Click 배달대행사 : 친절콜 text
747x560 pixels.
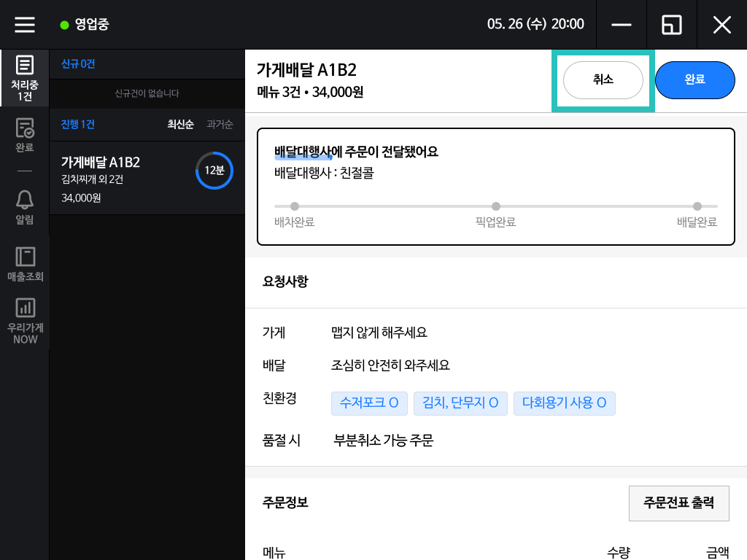pyautogui.click(x=324, y=173)
